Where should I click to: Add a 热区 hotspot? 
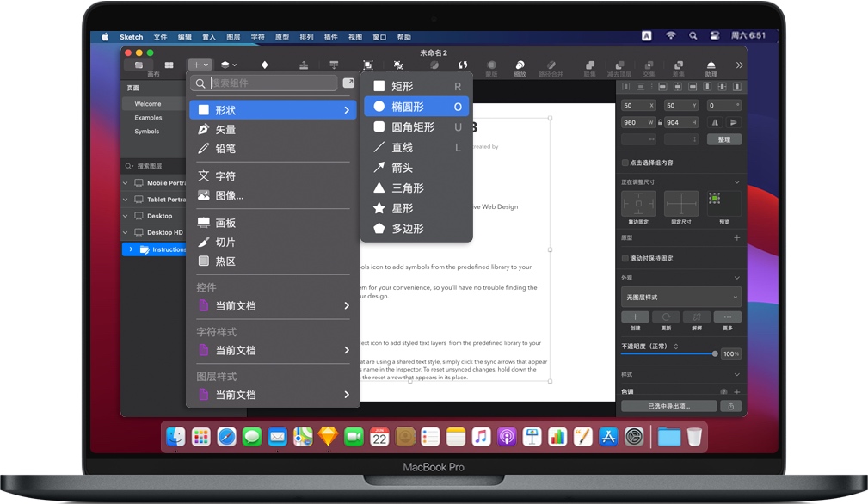[x=274, y=261]
